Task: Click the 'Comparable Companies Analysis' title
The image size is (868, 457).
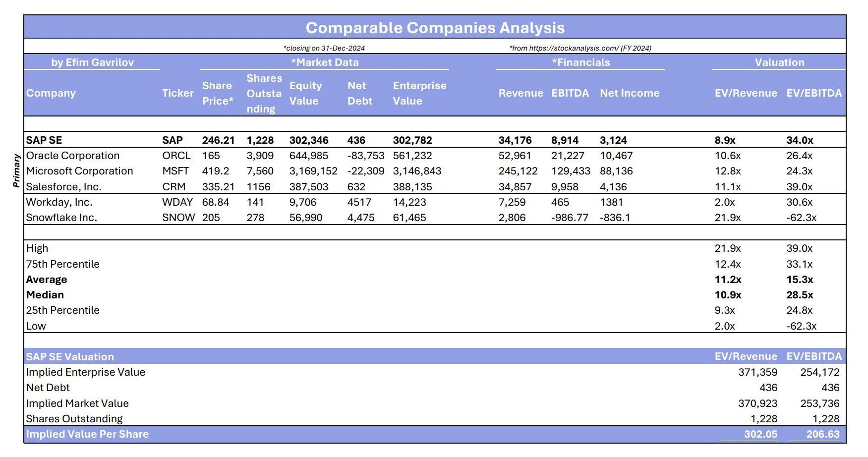Action: (x=435, y=28)
